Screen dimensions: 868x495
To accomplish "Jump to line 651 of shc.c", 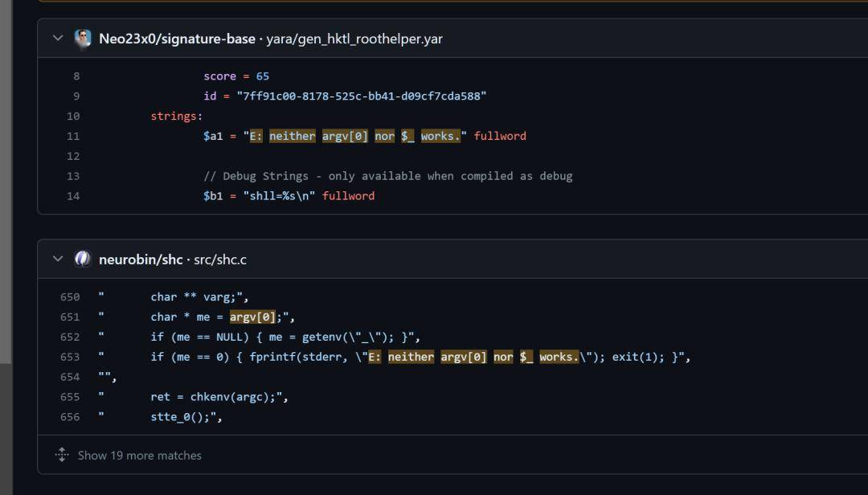I will pos(70,317).
